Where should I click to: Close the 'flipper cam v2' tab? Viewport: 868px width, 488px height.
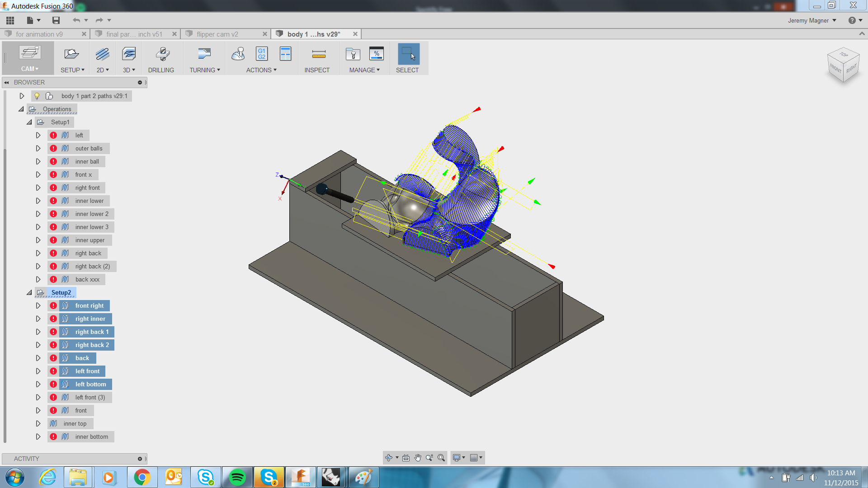click(265, 34)
